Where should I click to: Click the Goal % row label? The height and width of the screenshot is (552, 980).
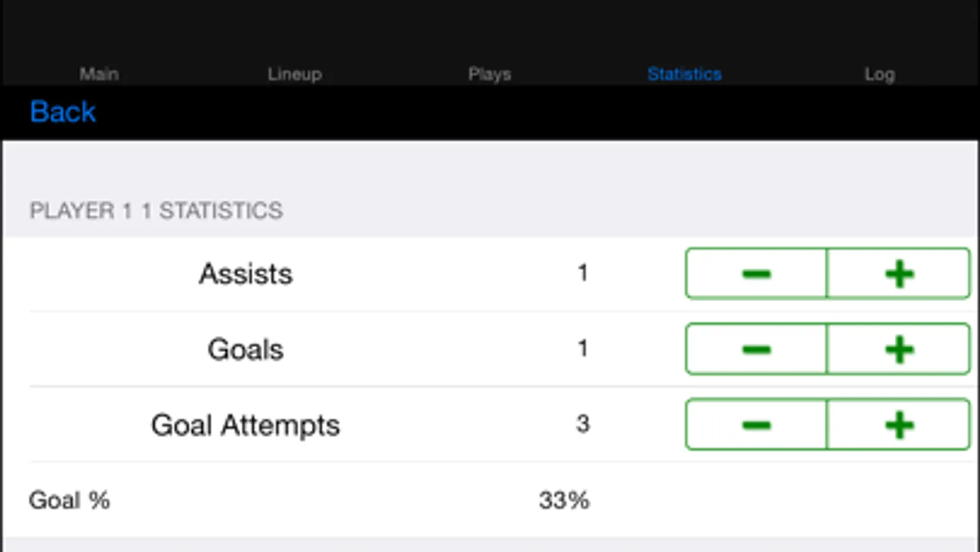pyautogui.click(x=69, y=500)
